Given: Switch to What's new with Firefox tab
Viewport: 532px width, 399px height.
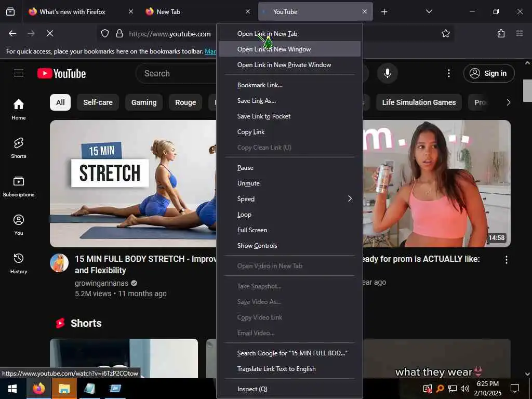Looking at the screenshot, I should (73, 11).
